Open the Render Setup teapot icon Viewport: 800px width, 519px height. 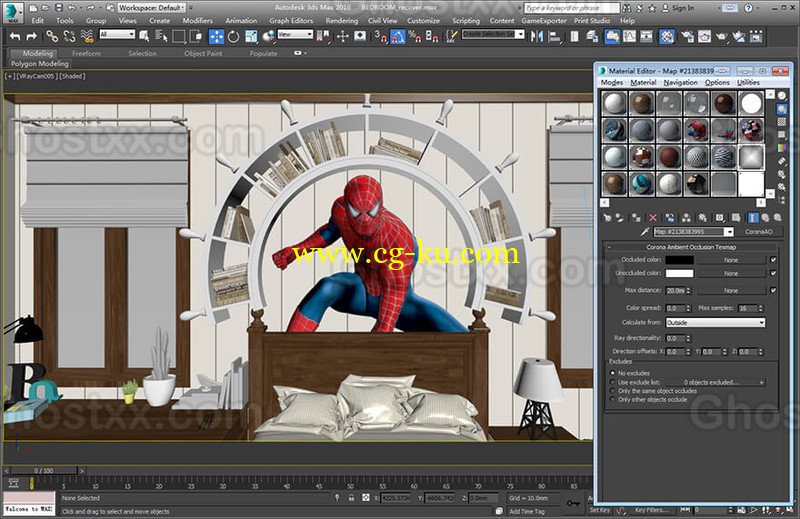click(688, 36)
